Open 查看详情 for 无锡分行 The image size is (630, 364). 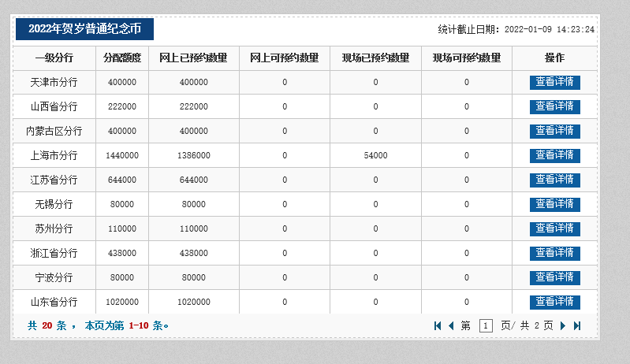(554, 205)
